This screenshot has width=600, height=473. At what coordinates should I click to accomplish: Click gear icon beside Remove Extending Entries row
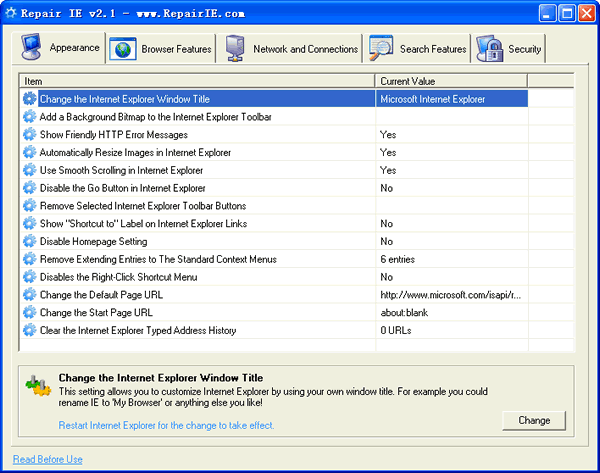tap(29, 259)
